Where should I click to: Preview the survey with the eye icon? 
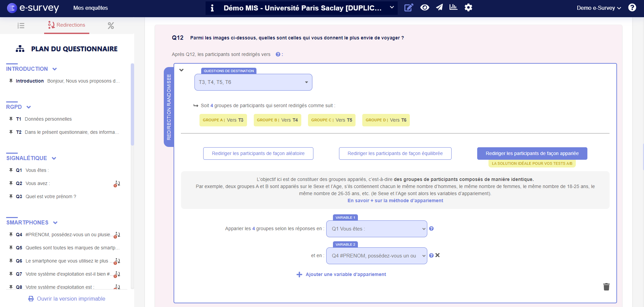[425, 7]
